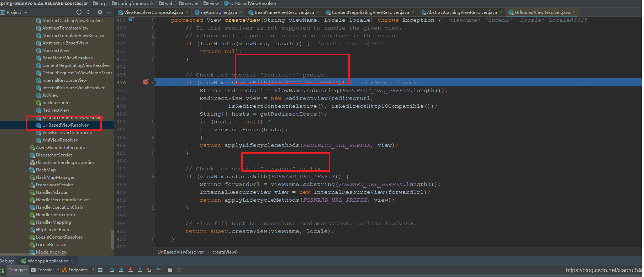Click Evaluate Expression calculator icon
The width and height of the screenshot is (644, 277).
click(x=170, y=270)
